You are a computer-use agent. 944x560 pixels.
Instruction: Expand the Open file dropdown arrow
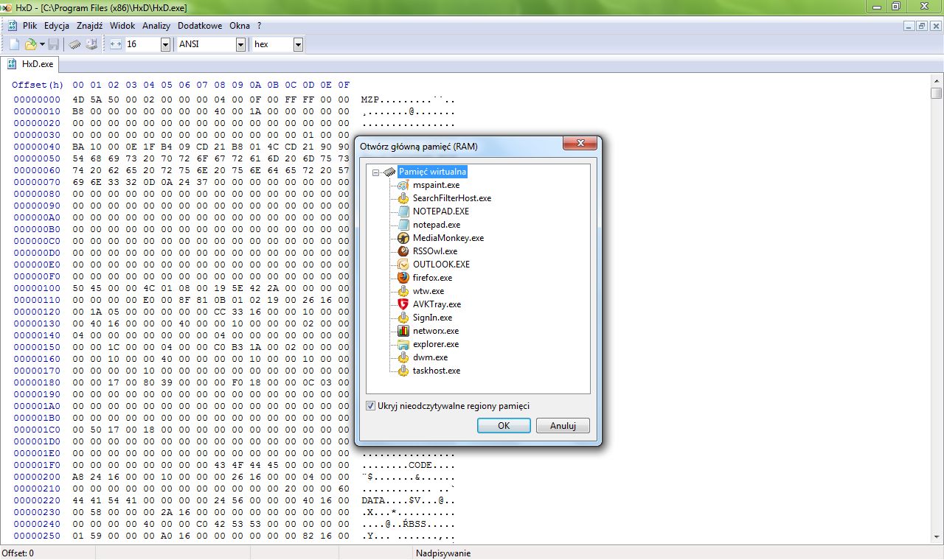[42, 44]
